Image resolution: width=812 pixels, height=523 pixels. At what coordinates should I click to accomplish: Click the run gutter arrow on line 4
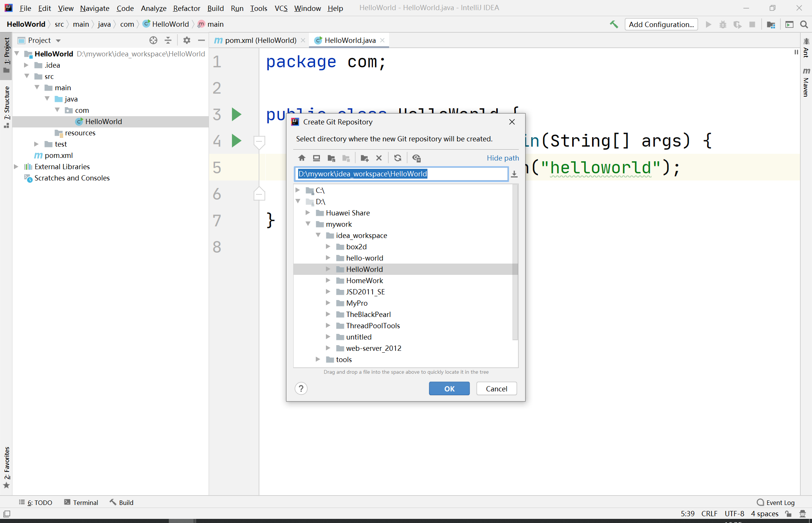(236, 141)
